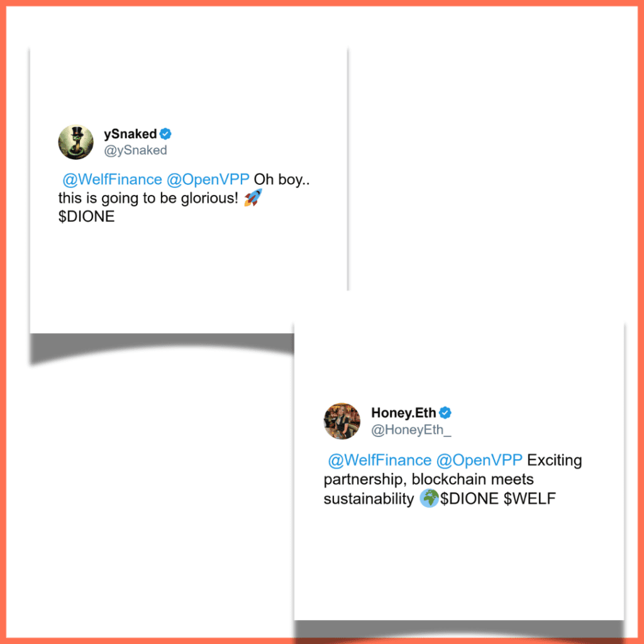Click the 'Oh boy..' text in ySnaked's tweet
Viewport: 644px width, 644px height.
pos(282,179)
